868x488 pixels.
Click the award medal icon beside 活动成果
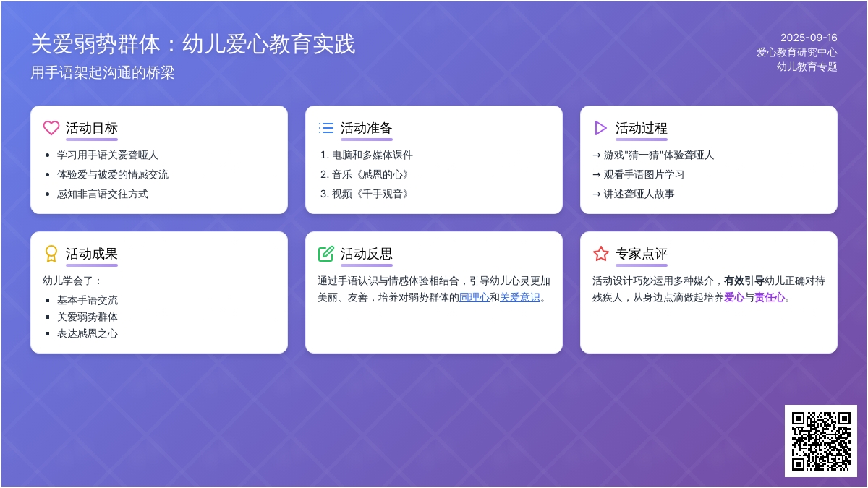(51, 254)
